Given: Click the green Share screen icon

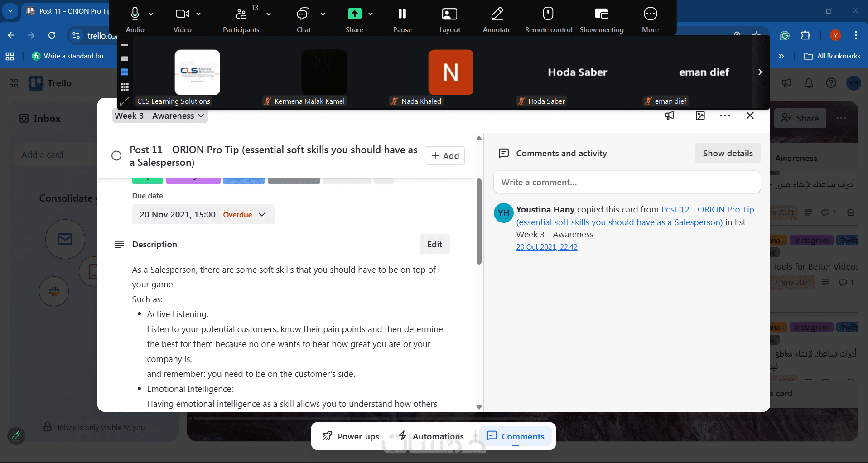Looking at the screenshot, I should [354, 14].
